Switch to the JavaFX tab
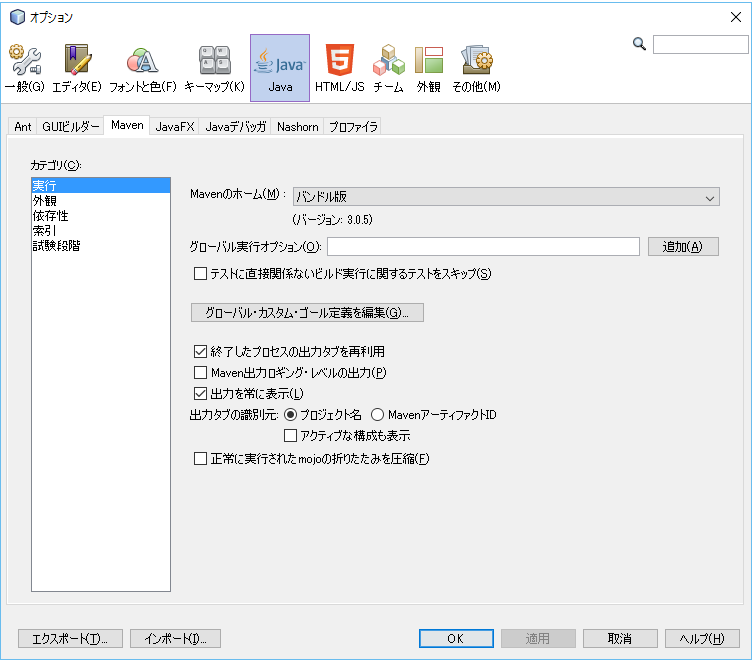This screenshot has width=752, height=660. [x=175, y=127]
